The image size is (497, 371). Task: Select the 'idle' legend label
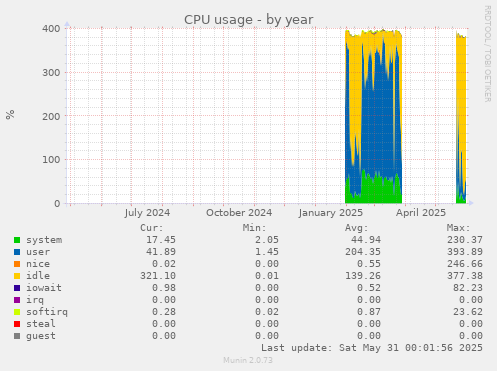pyautogui.click(x=38, y=276)
